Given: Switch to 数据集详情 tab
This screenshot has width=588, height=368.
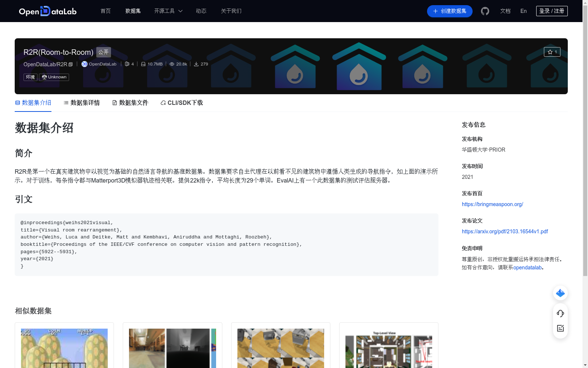Looking at the screenshot, I should [x=82, y=103].
